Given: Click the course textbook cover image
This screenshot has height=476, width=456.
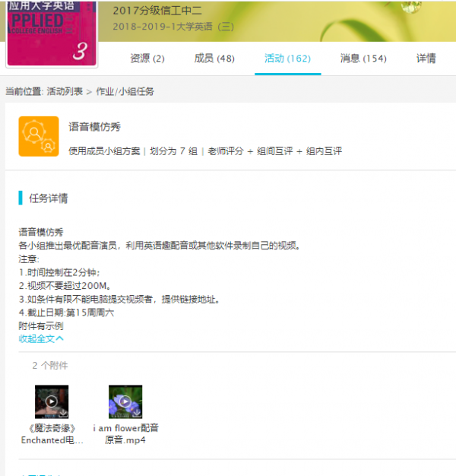Looking at the screenshot, I should [52, 32].
